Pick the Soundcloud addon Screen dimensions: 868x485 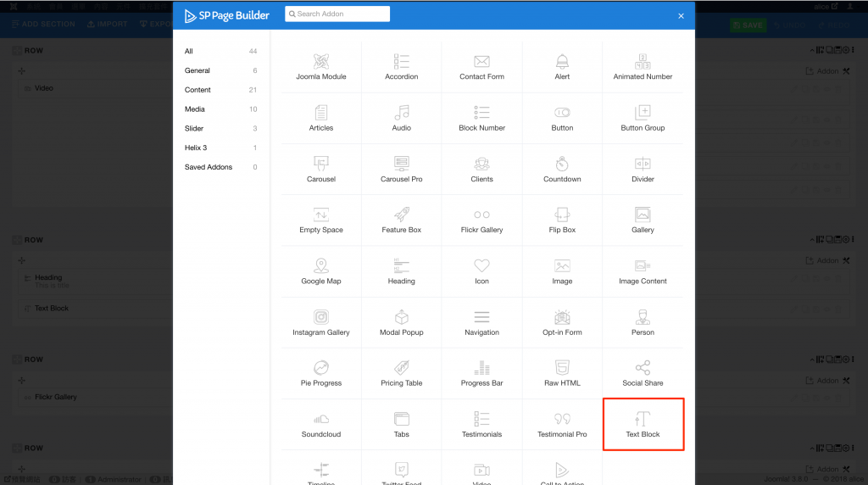click(321, 424)
